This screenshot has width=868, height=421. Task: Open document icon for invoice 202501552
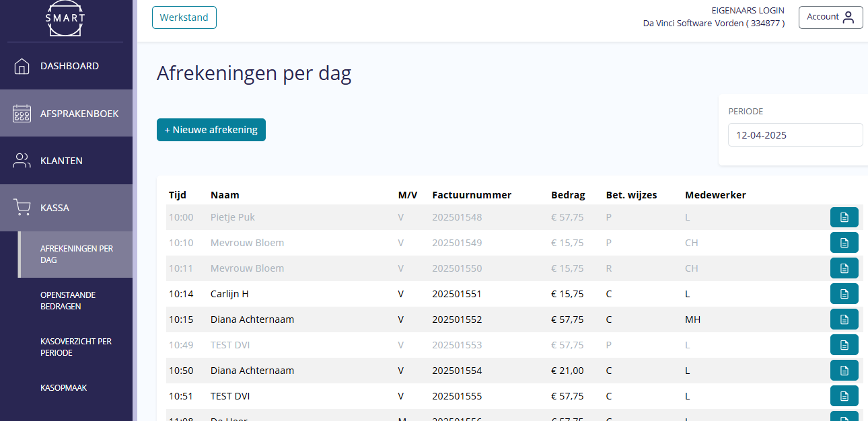click(844, 319)
